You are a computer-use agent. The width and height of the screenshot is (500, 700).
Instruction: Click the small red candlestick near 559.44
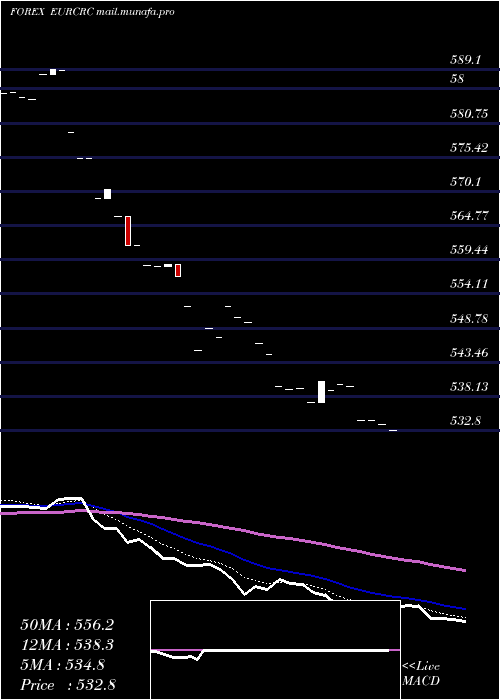tap(178, 271)
